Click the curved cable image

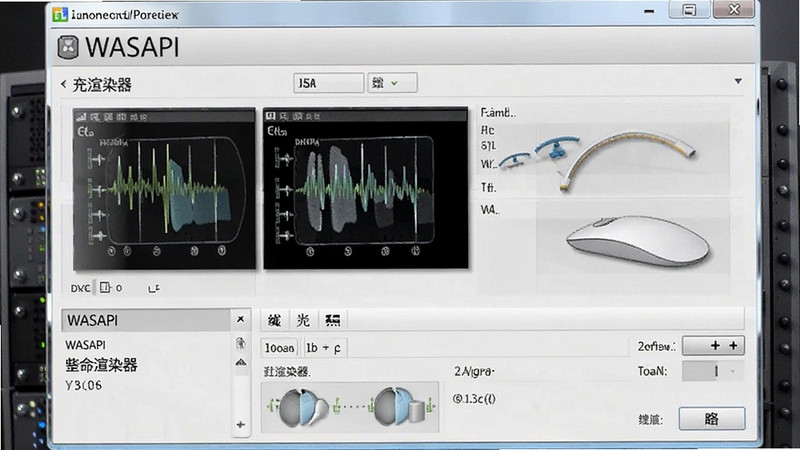(628, 160)
